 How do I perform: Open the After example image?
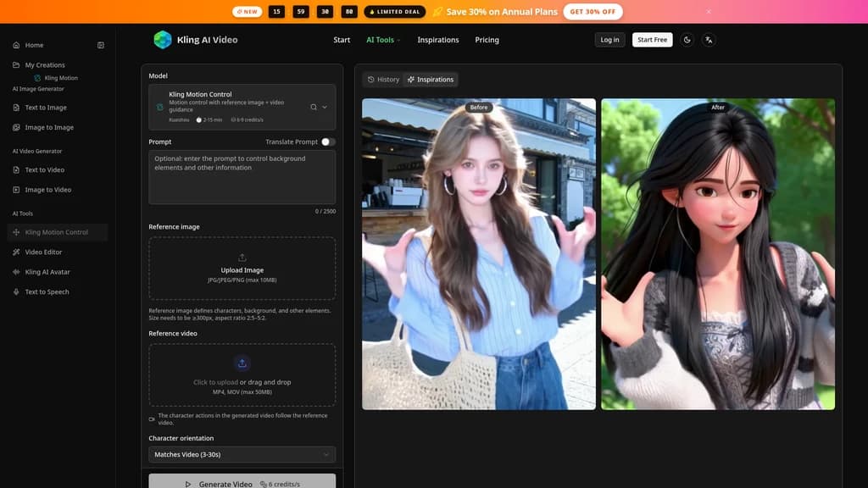718,254
